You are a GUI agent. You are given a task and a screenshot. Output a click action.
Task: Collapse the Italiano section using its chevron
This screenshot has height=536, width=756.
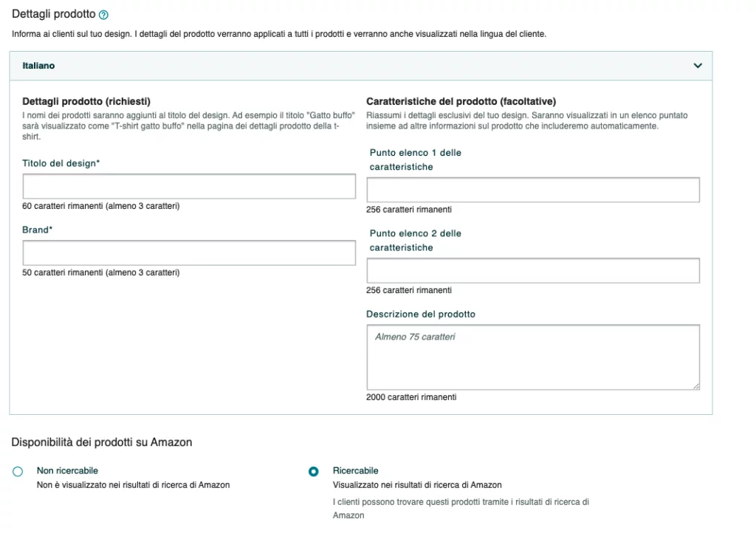click(x=698, y=66)
